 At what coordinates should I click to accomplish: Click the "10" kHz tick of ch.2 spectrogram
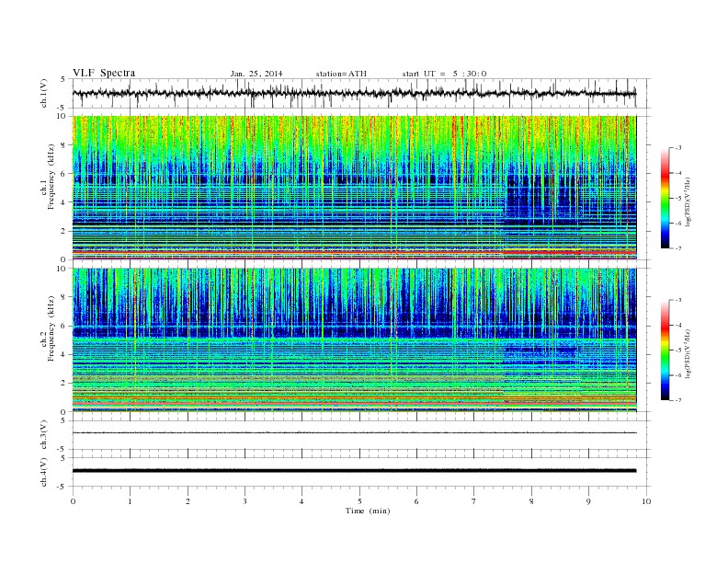pyautogui.click(x=62, y=269)
